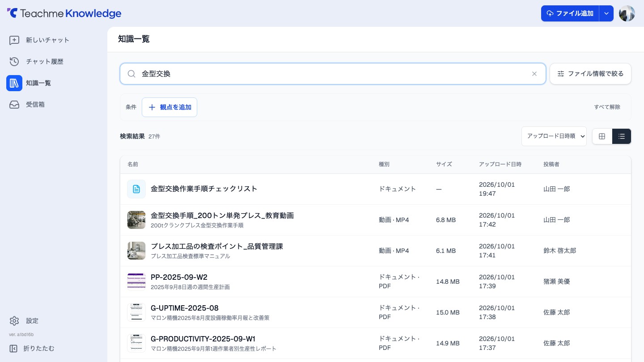Click the 投稿者 column header
Image resolution: width=644 pixels, height=362 pixels.
551,164
